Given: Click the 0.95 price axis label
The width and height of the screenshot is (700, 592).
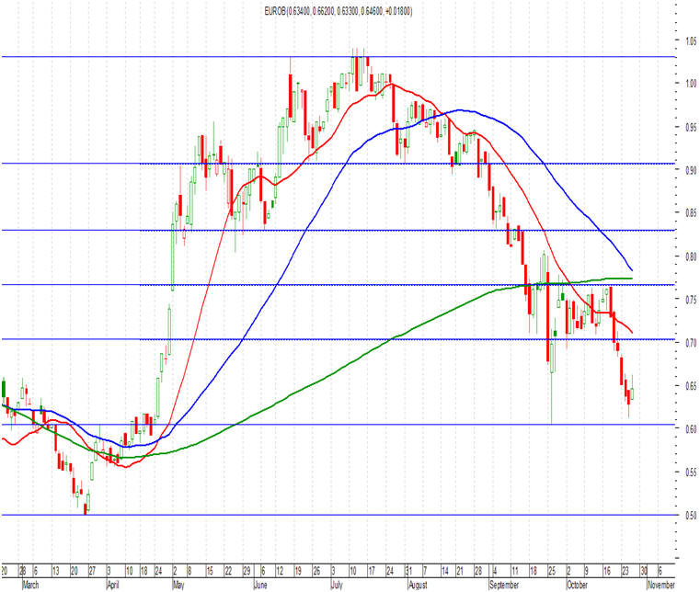Looking at the screenshot, I should click(x=691, y=127).
